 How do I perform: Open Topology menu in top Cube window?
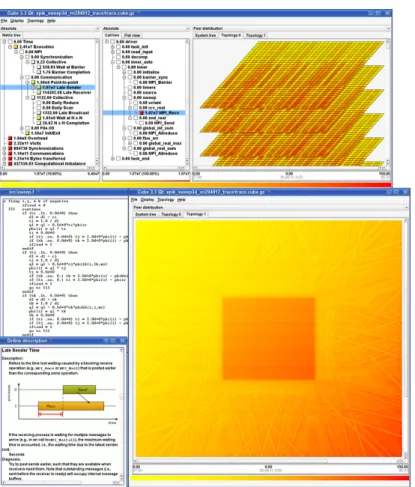coord(35,21)
